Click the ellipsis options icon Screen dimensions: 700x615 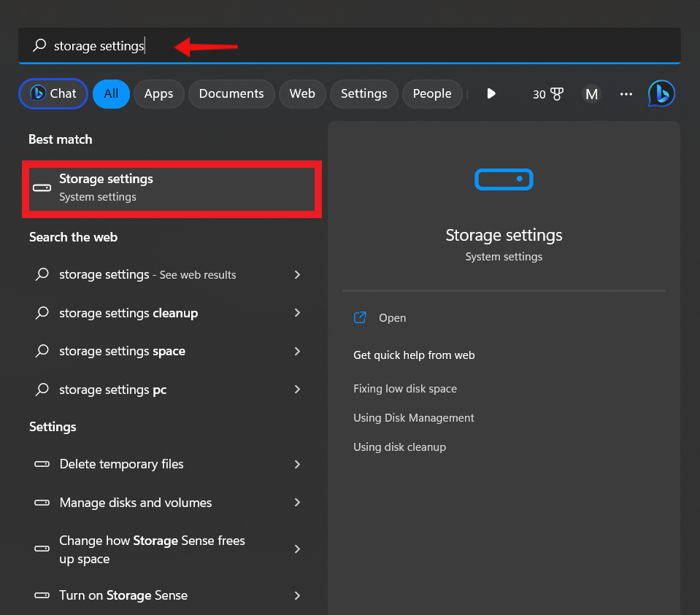(x=626, y=93)
